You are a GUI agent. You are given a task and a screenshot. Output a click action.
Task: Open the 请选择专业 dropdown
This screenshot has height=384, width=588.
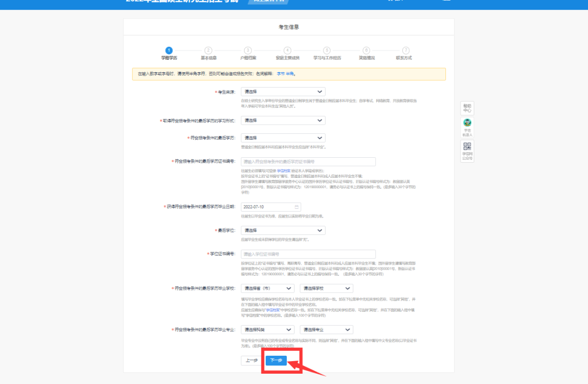(326, 330)
